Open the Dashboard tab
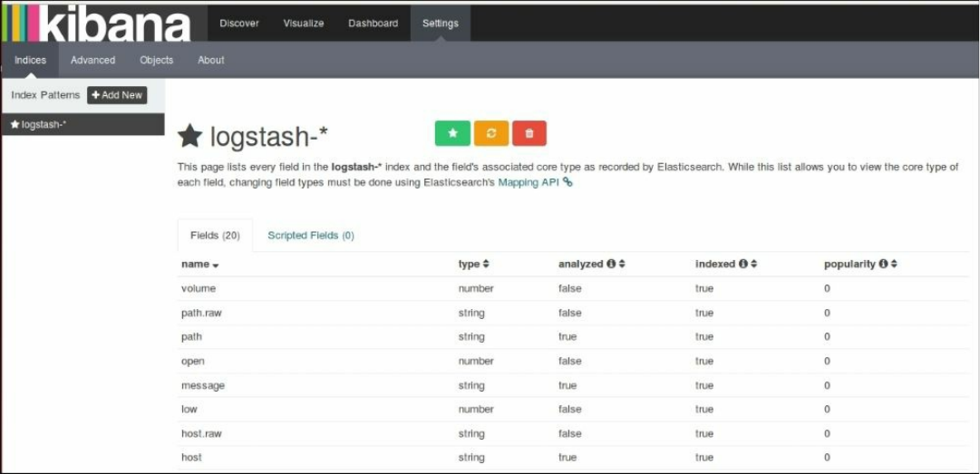Image resolution: width=980 pixels, height=474 pixels. pos(374,23)
